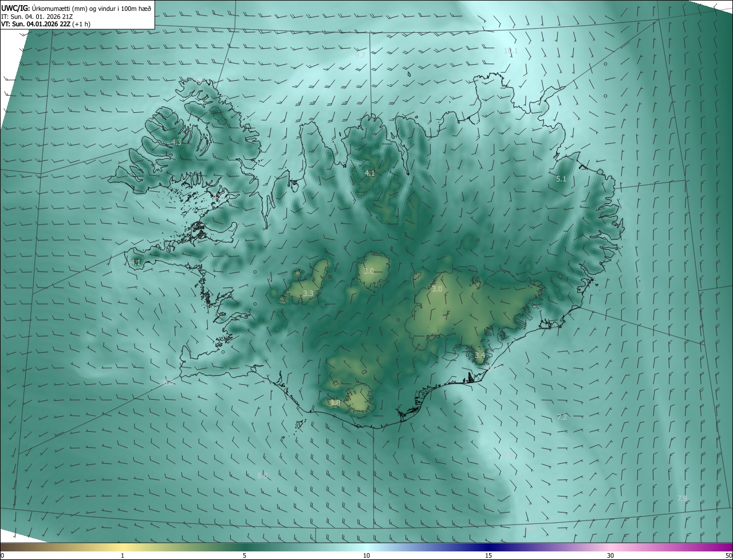Click the 9.7 value north of Iceland

[360, 56]
